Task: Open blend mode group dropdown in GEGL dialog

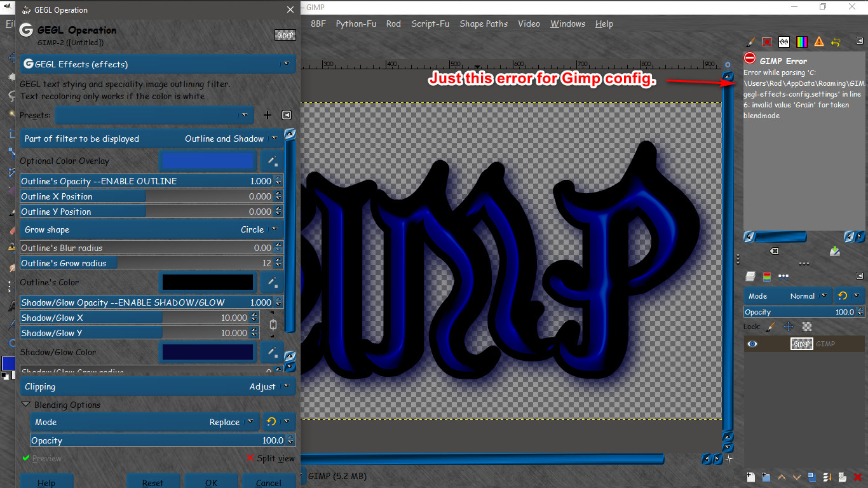Action: click(279, 422)
